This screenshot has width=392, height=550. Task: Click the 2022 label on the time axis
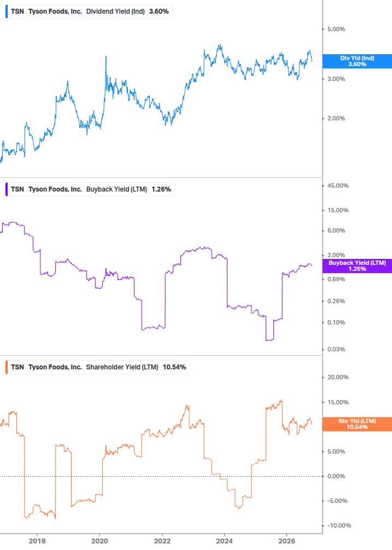coord(162,541)
